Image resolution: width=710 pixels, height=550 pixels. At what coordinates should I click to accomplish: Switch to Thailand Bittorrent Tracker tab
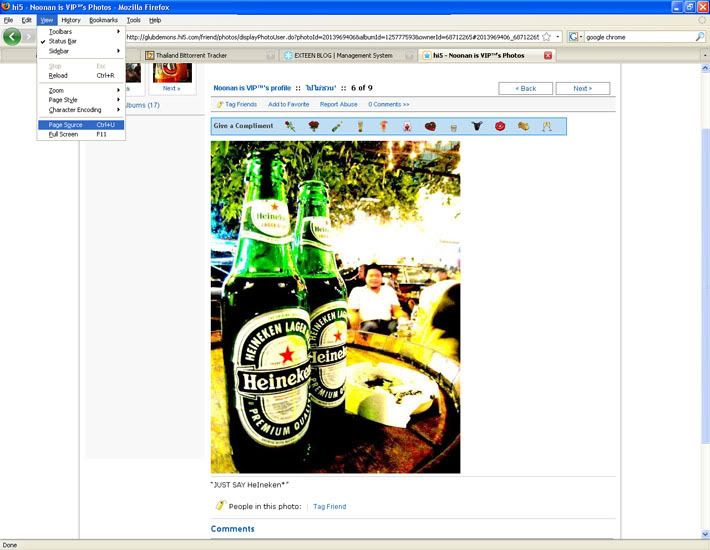click(x=210, y=56)
